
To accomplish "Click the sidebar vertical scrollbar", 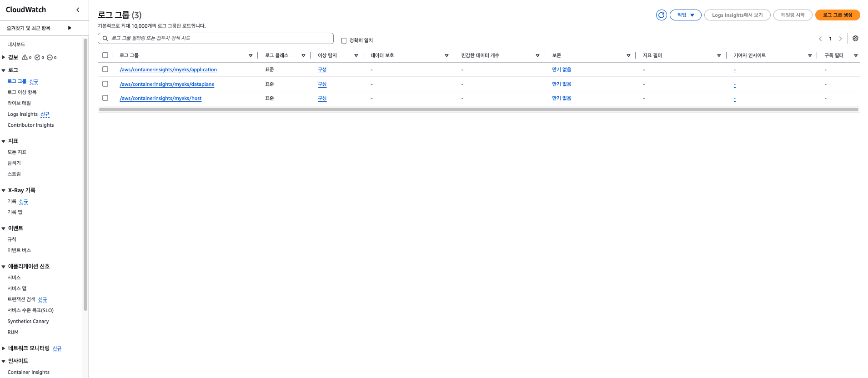I will tap(85, 174).
